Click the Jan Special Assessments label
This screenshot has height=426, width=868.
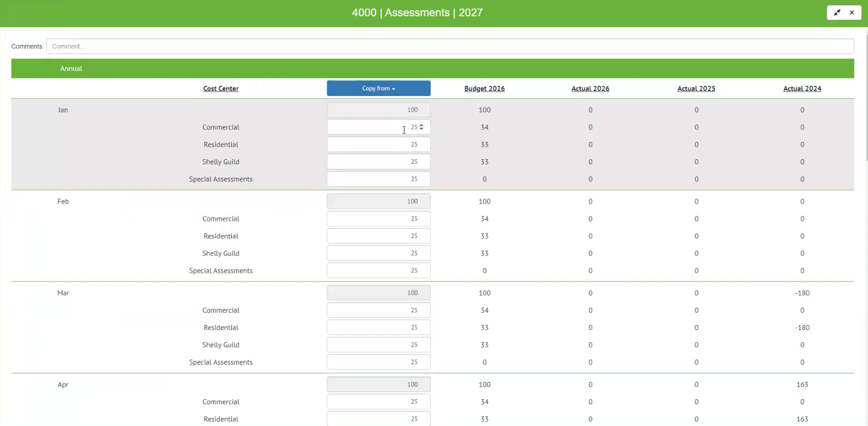pyautogui.click(x=221, y=179)
